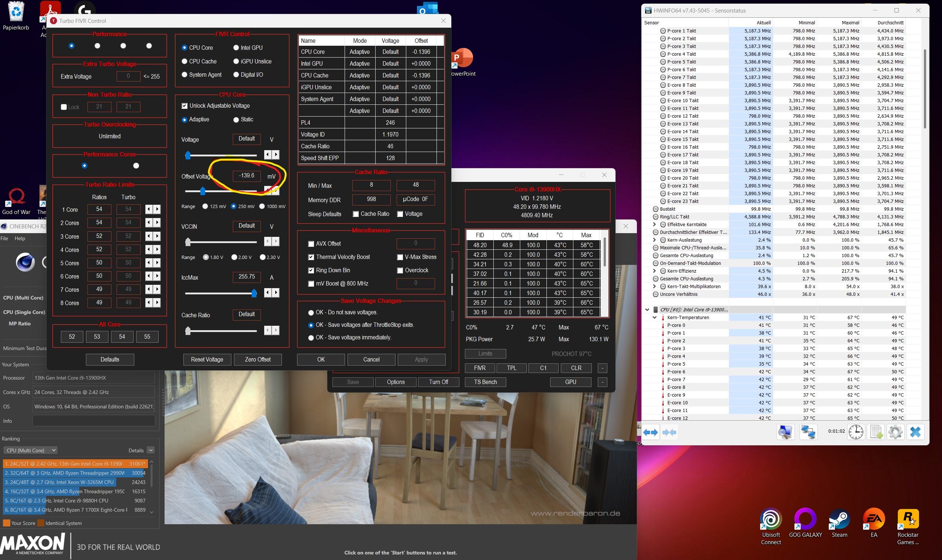Click thermometer icon next to P-core 0

(x=663, y=325)
